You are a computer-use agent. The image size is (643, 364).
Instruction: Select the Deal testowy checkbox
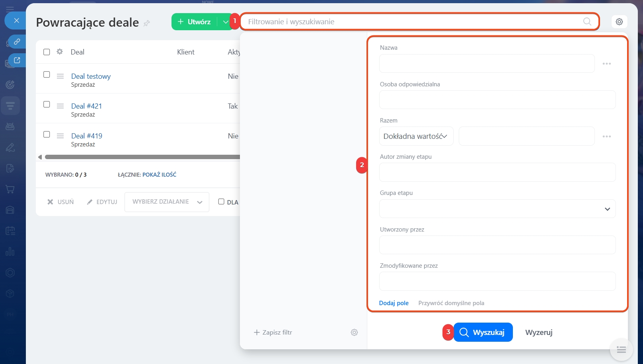(x=47, y=74)
